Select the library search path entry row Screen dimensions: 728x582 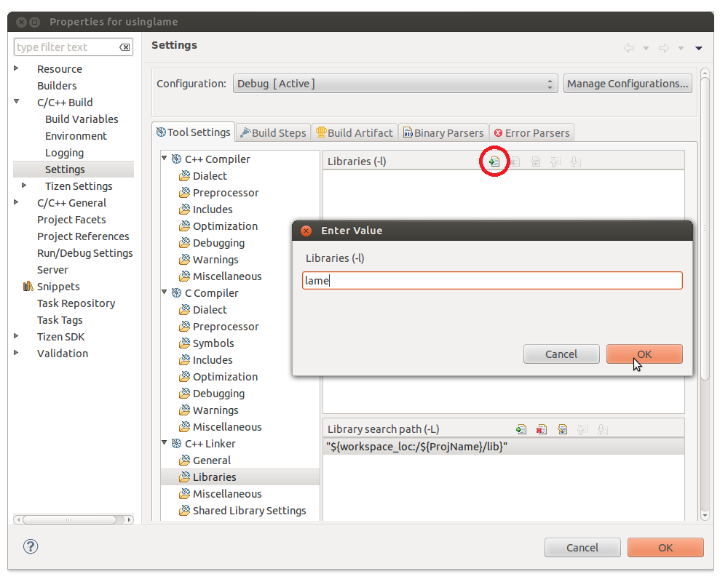tap(502, 447)
